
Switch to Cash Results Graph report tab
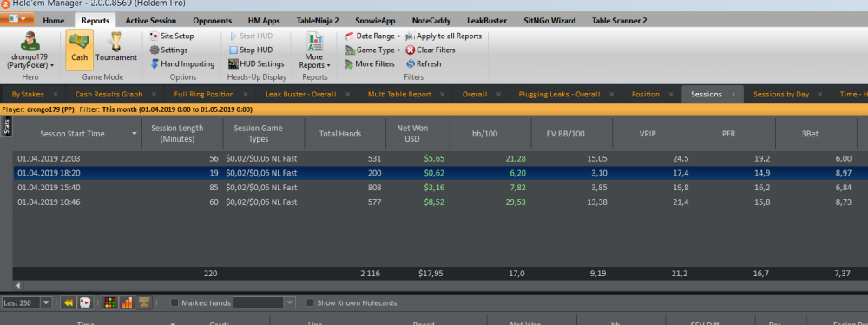click(x=109, y=94)
